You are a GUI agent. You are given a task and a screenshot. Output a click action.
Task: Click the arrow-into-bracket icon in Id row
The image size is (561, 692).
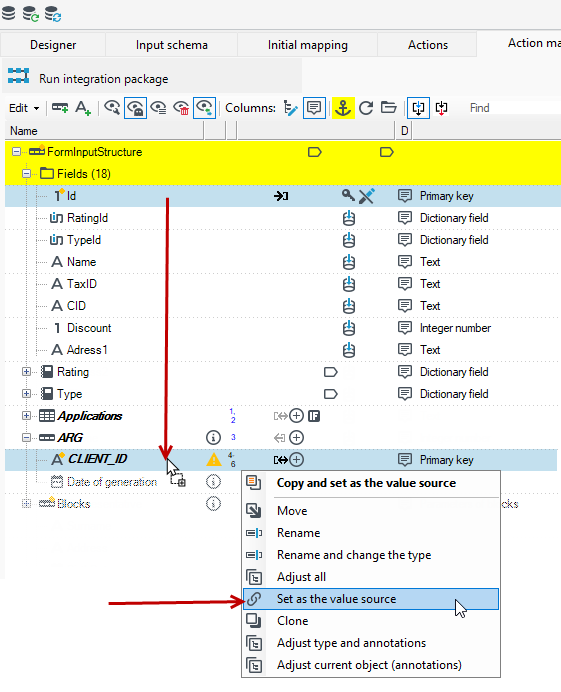(281, 196)
